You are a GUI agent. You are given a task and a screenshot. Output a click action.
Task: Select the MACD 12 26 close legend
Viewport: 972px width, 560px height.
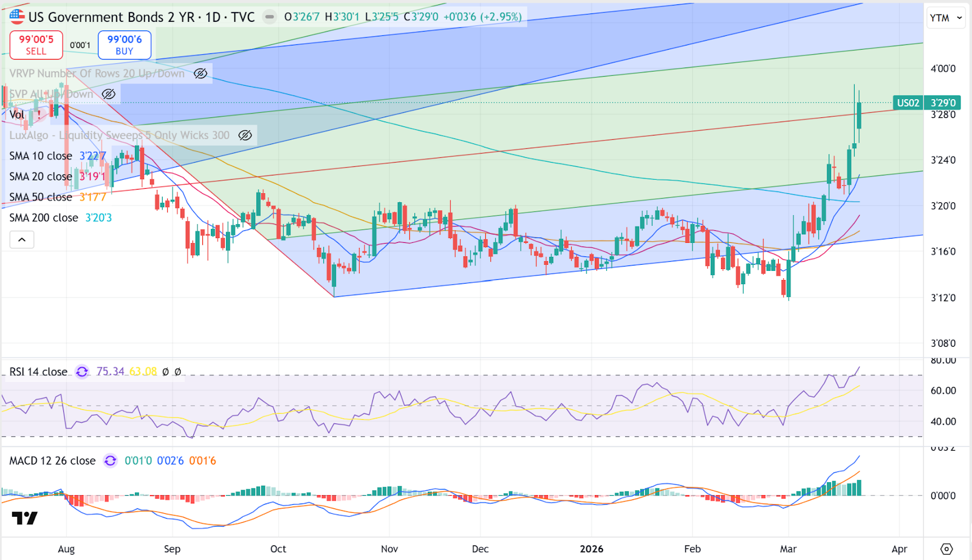[x=52, y=461]
